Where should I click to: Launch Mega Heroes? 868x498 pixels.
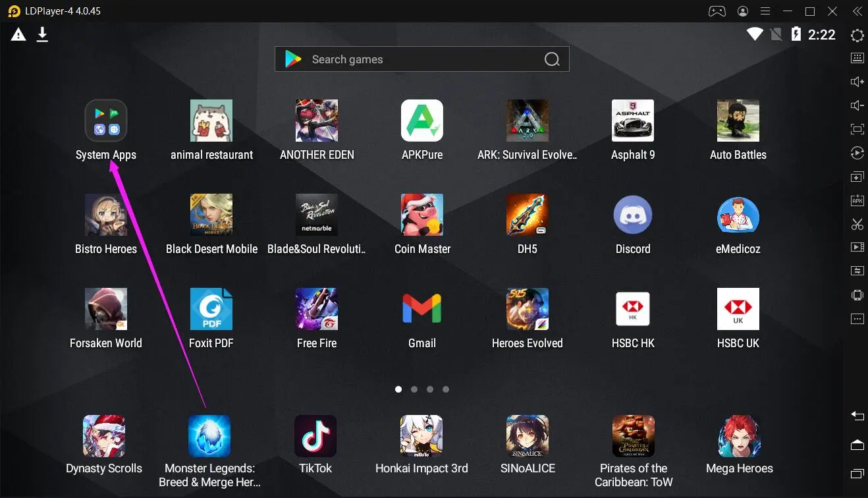pyautogui.click(x=740, y=436)
